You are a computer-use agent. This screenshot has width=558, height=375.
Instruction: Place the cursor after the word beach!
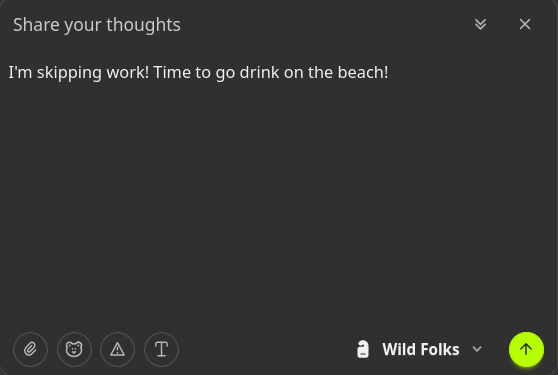[x=389, y=73]
